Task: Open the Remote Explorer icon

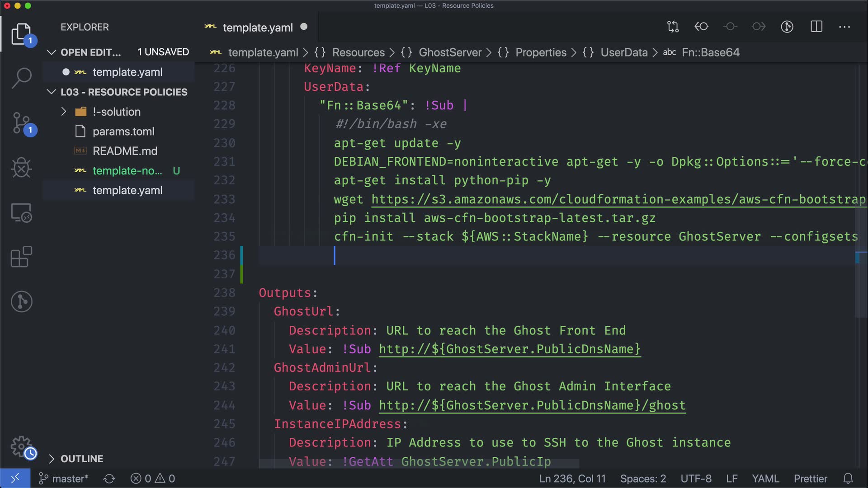Action: tap(21, 212)
